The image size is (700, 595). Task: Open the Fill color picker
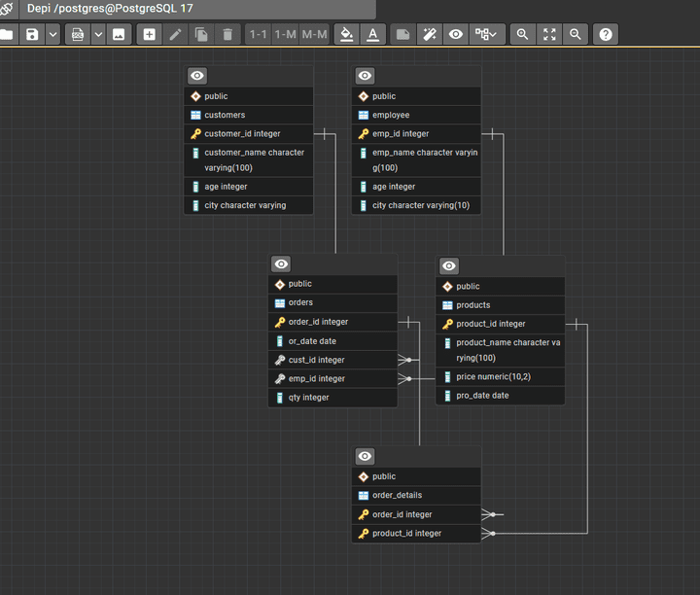click(x=345, y=34)
